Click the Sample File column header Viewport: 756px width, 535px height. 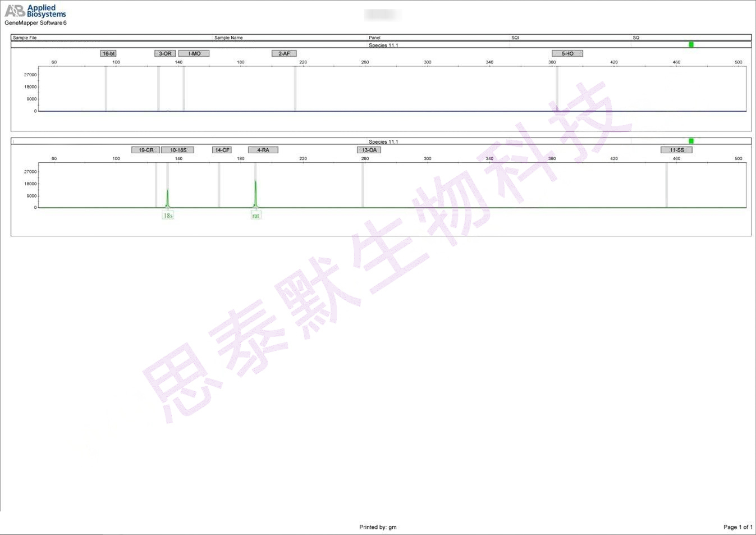(25, 38)
